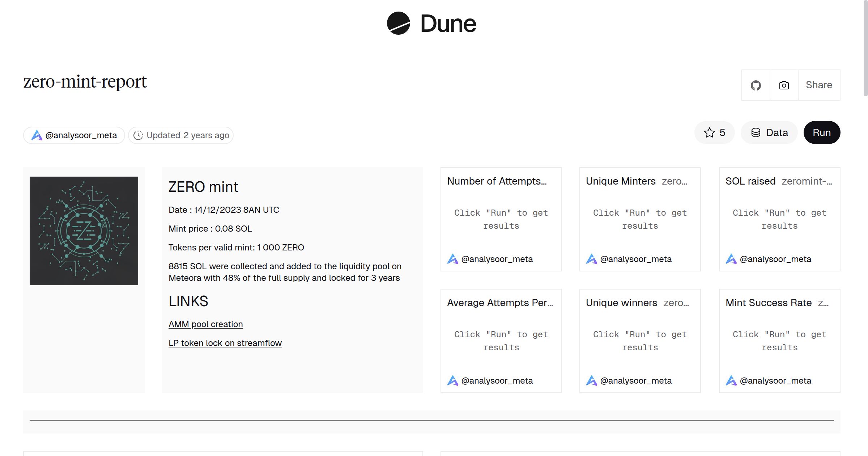The width and height of the screenshot is (868, 456).
Task: Click the Share button
Action: tap(819, 85)
